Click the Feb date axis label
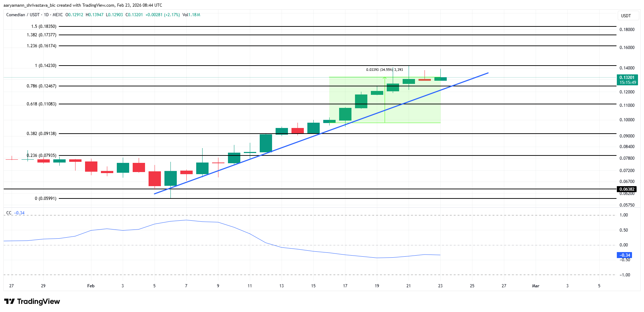 (x=91, y=286)
